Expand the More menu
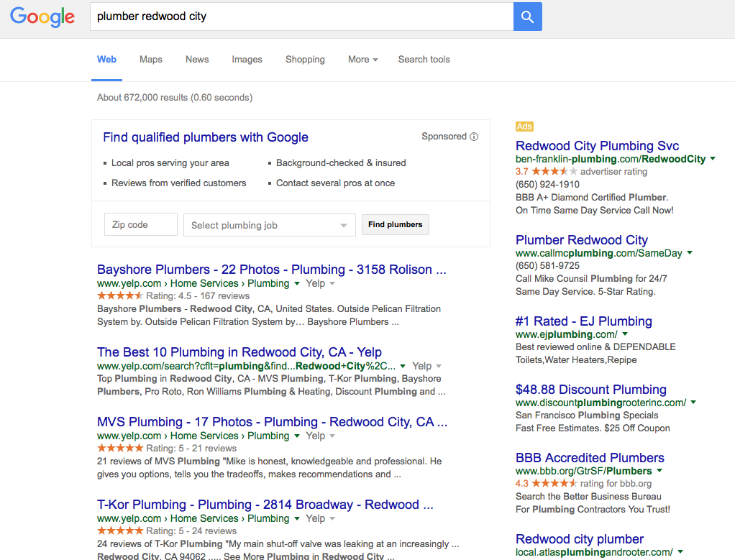The image size is (735, 560). (x=362, y=60)
